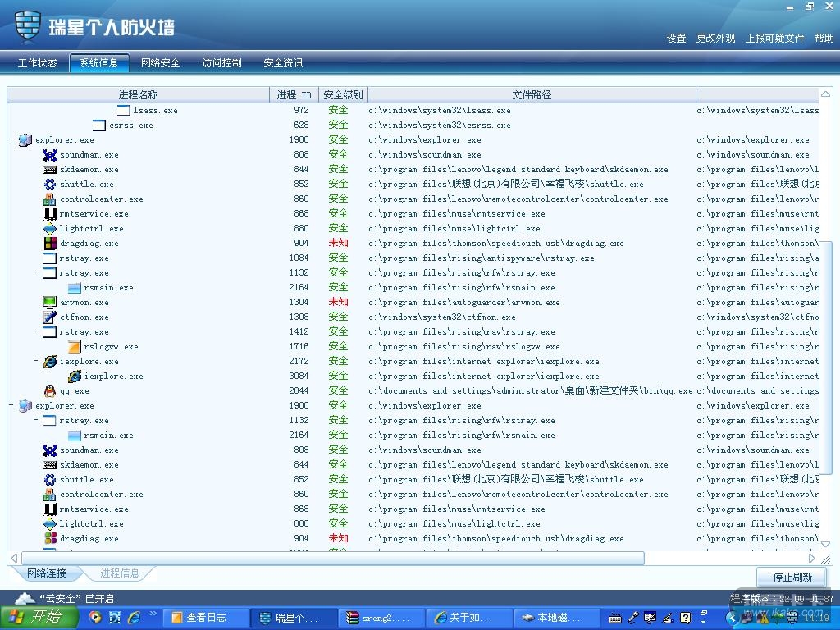
Task: Click the horizontal scrollbar under process list
Action: click(328, 558)
